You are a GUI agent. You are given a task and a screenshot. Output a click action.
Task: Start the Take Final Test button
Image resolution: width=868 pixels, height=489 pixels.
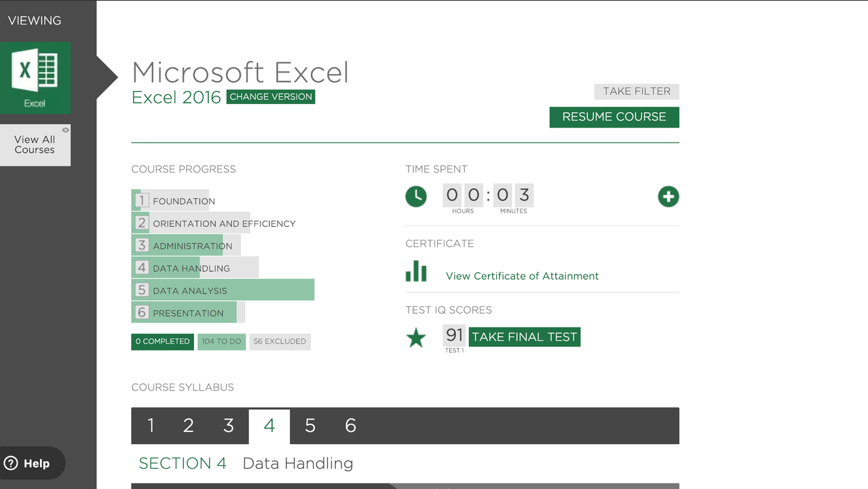point(524,337)
